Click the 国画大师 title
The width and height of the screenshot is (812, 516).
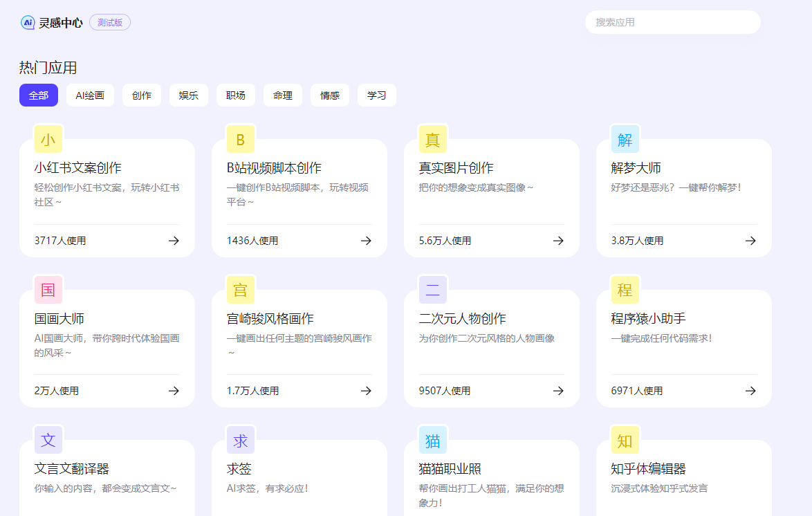click(x=59, y=319)
